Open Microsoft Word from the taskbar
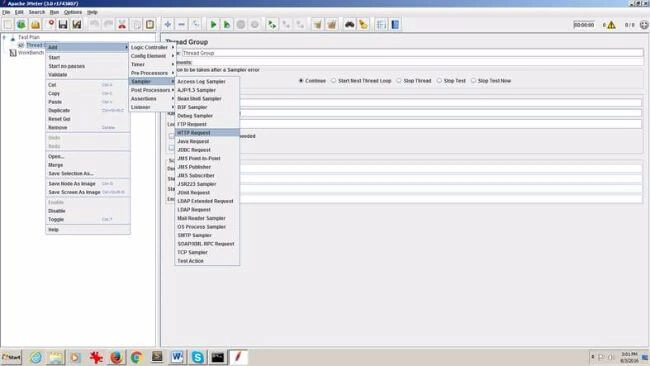Viewport: 650px width, 366px height. point(177,357)
